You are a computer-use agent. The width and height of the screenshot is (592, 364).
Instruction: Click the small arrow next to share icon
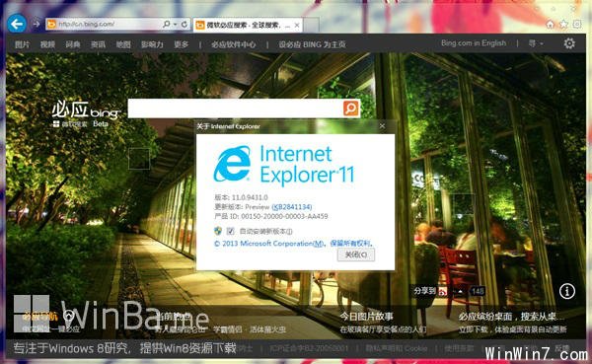coord(460,292)
